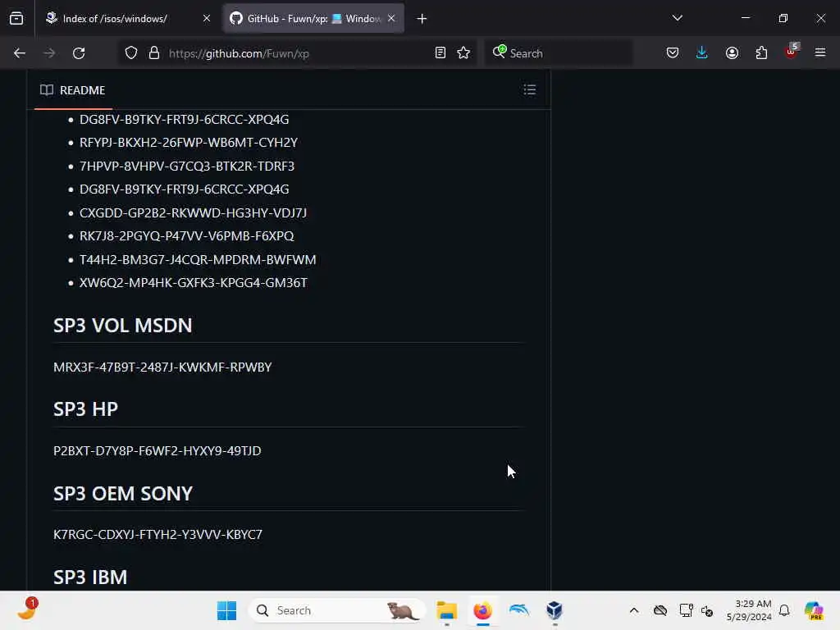Close the GitHub Fuwn/xp tab

(x=391, y=19)
